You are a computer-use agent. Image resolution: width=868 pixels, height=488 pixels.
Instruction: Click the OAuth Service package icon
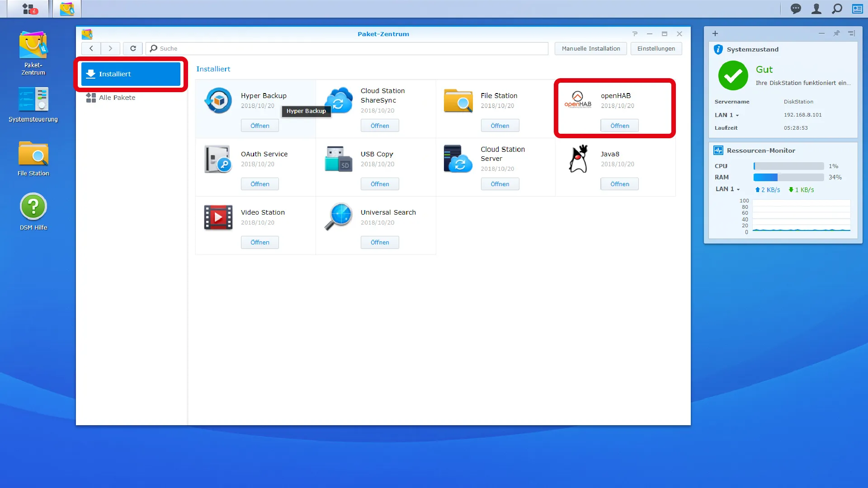click(218, 159)
